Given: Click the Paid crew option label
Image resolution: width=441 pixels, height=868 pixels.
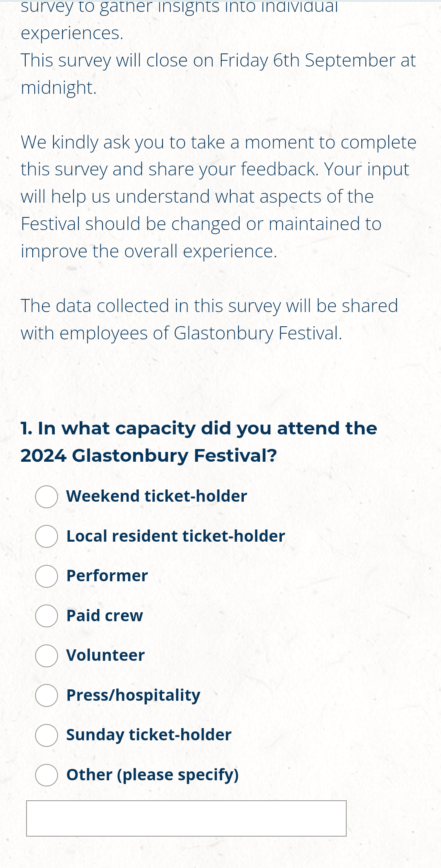Looking at the screenshot, I should point(105,616).
